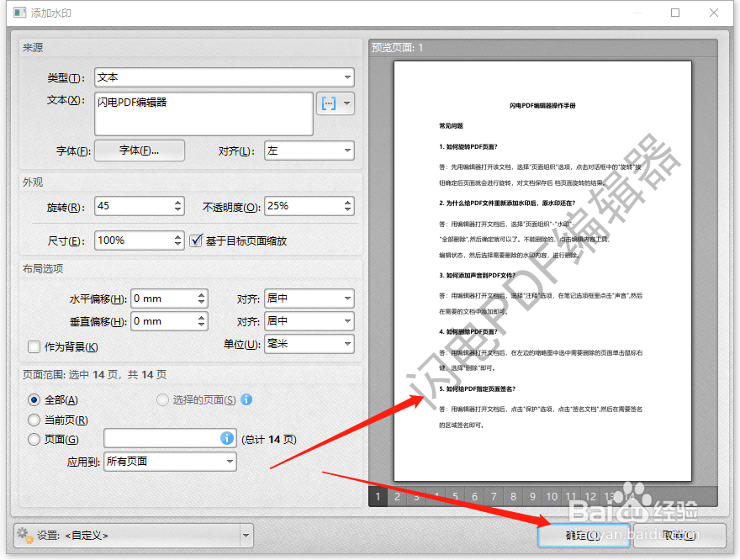The image size is (740, 560).
Task: Select the 全部(A) radio button
Action: click(x=34, y=400)
